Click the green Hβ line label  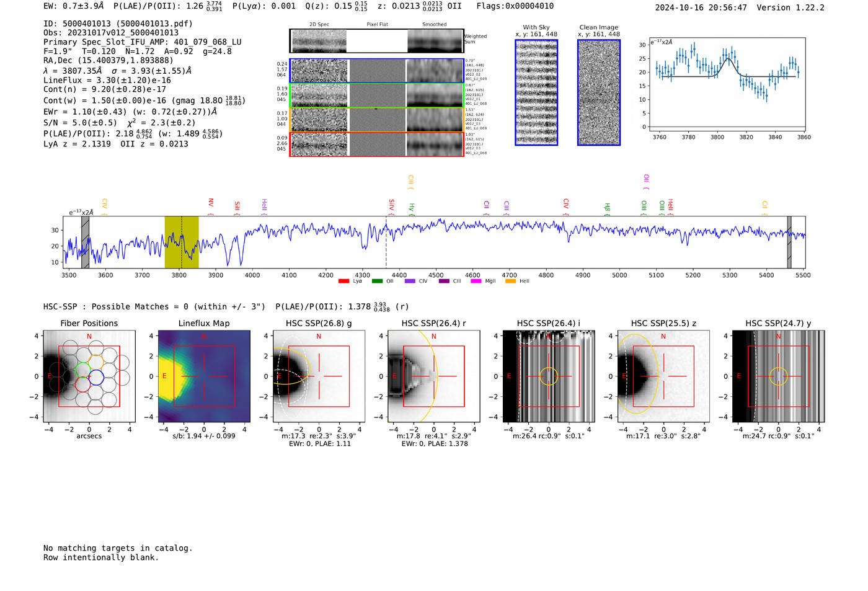click(x=607, y=208)
